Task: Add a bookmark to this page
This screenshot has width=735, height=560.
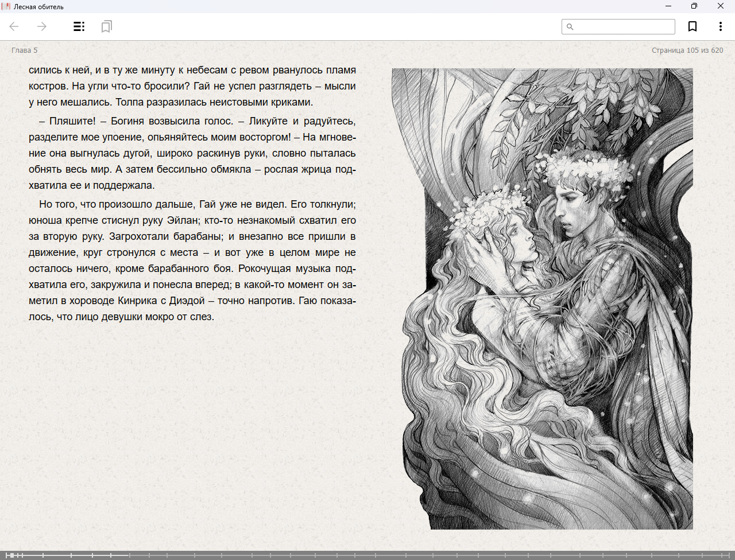Action: click(693, 26)
